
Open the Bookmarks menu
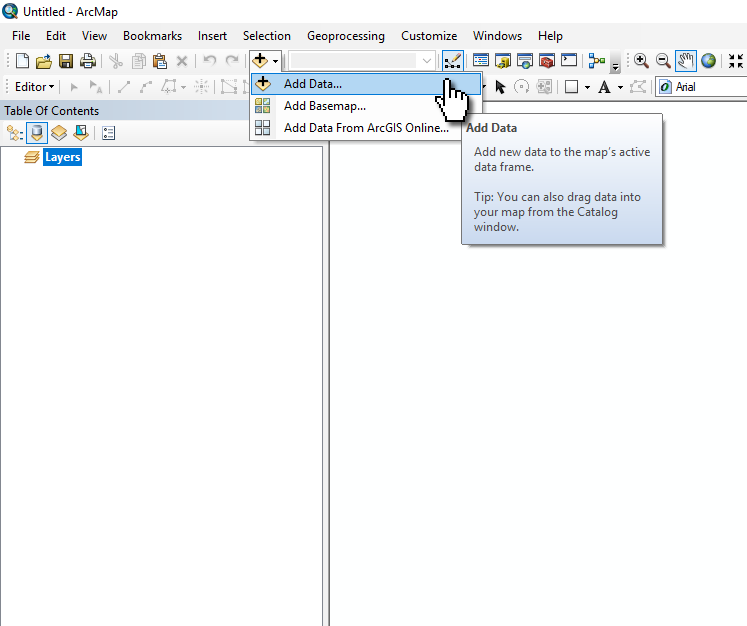(x=152, y=36)
